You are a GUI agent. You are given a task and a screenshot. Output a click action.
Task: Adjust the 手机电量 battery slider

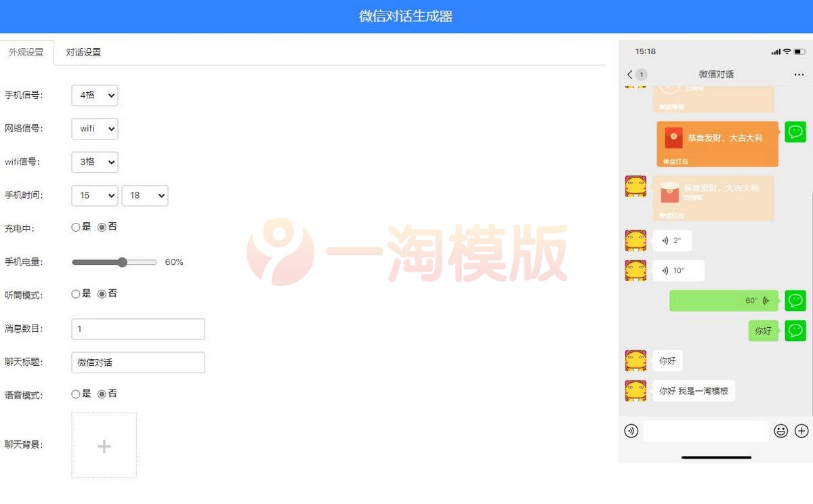(114, 262)
